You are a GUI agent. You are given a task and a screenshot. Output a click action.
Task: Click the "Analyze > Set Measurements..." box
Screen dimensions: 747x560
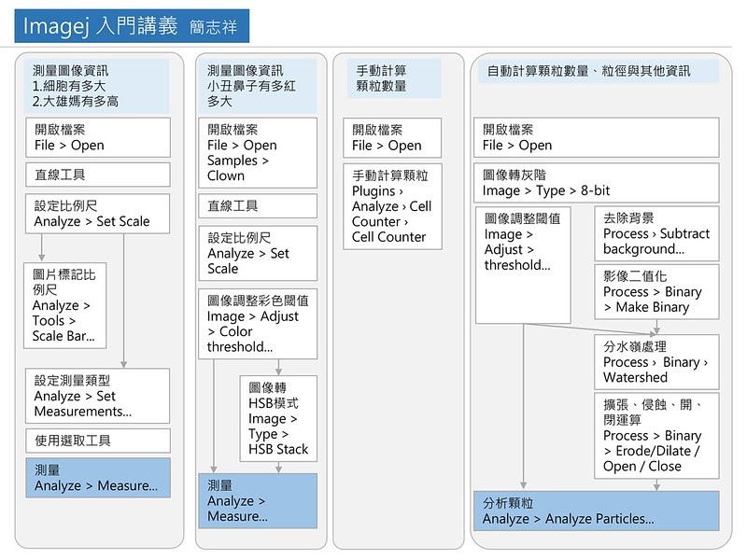pyautogui.click(x=98, y=396)
